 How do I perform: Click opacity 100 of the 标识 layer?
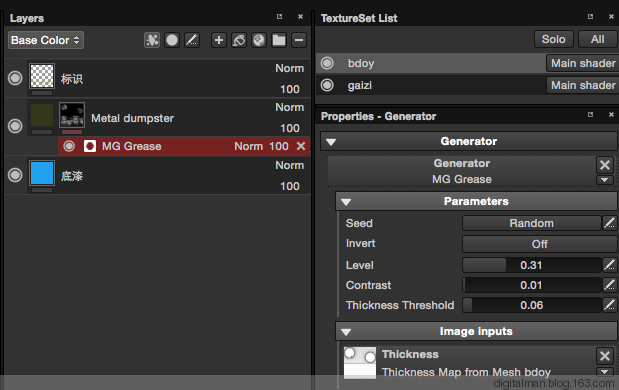pos(290,89)
